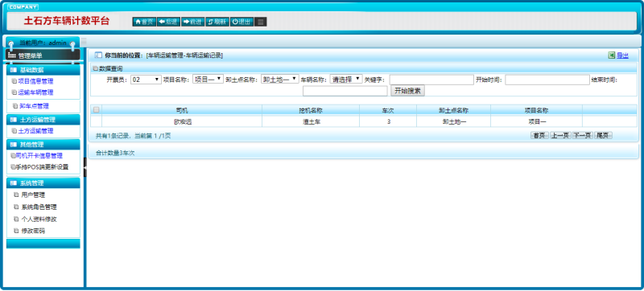
Task: Focus the 结束时间 end time field
Action: [345, 91]
